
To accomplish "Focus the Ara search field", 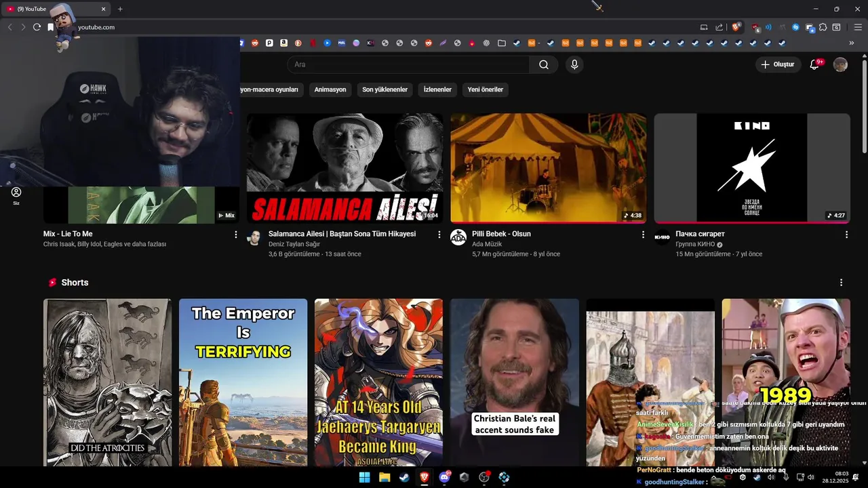I will pos(408,64).
